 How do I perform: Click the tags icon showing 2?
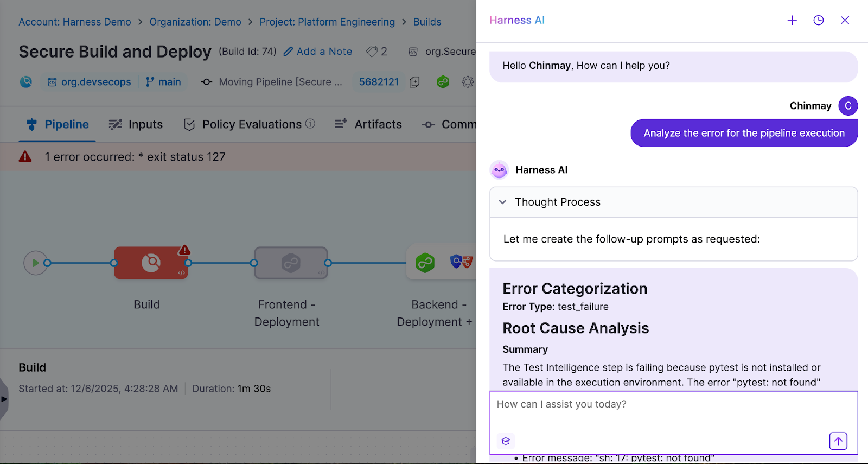click(376, 52)
